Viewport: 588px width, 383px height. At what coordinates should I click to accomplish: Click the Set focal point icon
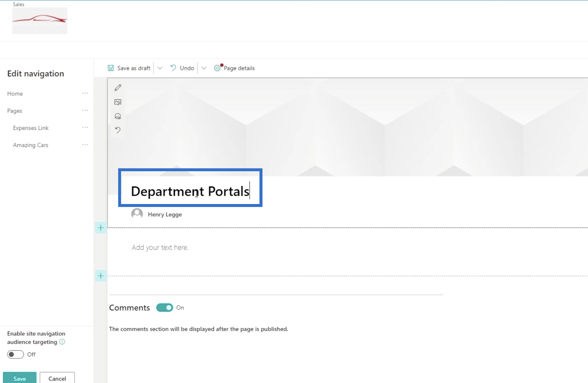[118, 116]
